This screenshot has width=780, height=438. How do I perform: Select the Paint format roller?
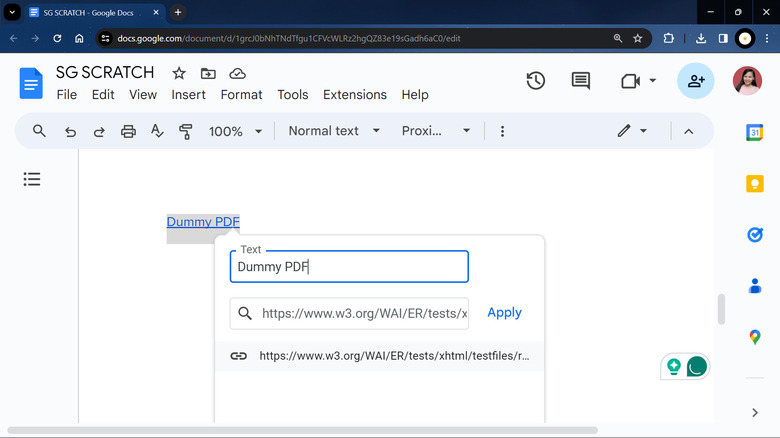click(x=186, y=131)
